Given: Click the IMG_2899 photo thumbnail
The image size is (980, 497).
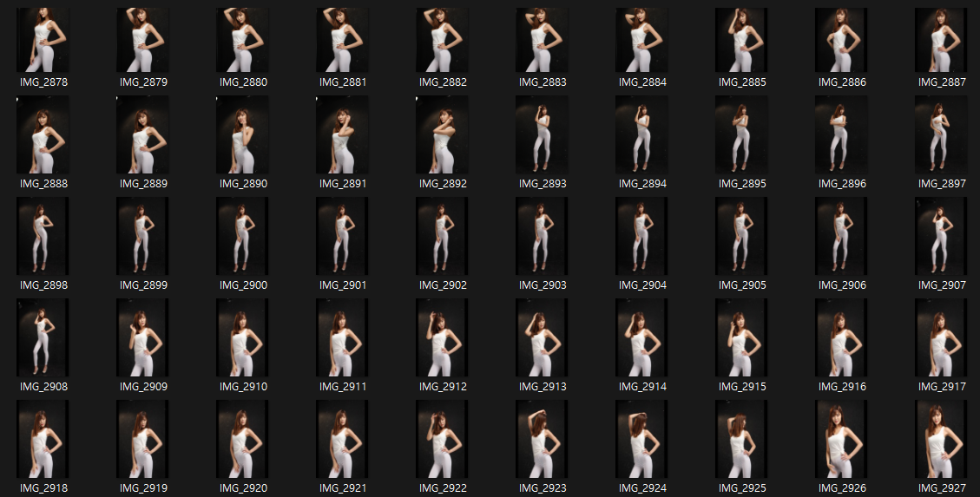Looking at the screenshot, I should [x=143, y=236].
